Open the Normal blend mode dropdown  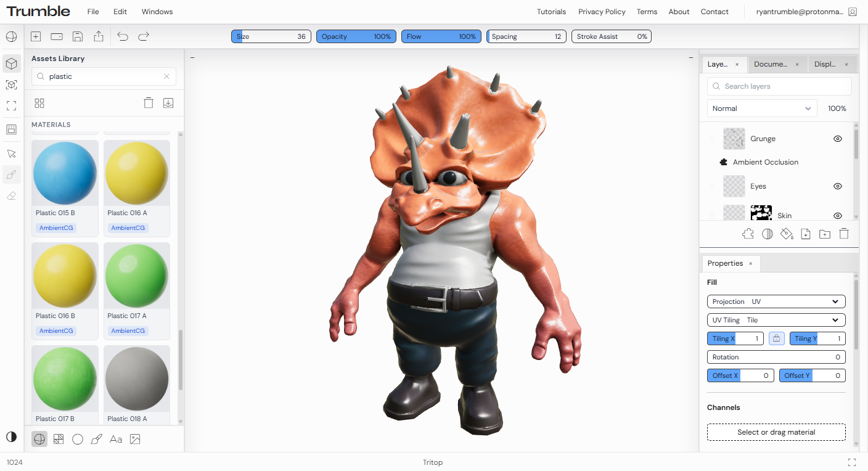(x=762, y=108)
